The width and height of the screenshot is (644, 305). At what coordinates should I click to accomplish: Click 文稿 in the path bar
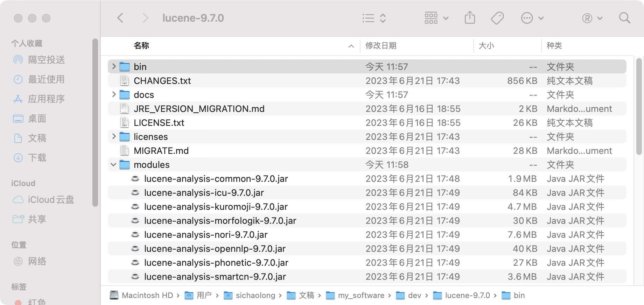pos(301,296)
